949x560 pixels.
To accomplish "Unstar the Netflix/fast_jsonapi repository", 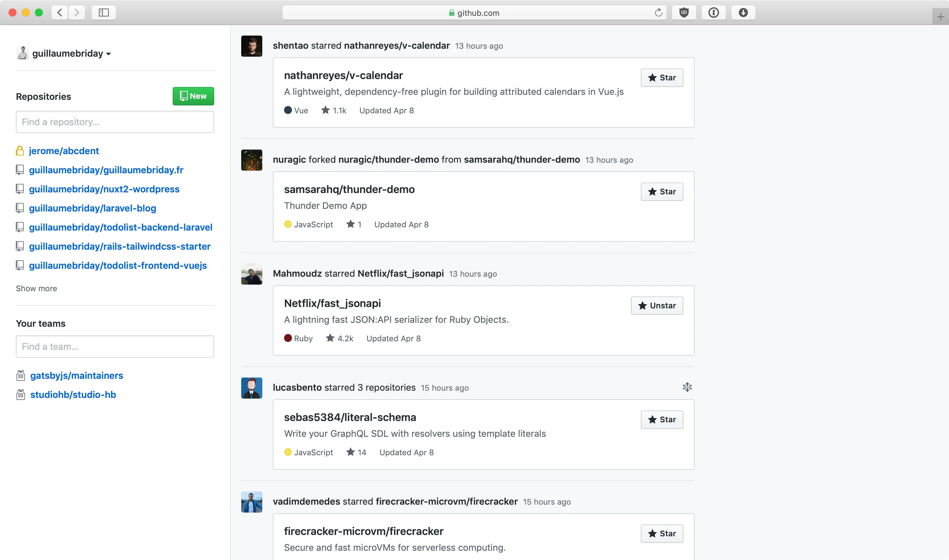I will (x=657, y=306).
